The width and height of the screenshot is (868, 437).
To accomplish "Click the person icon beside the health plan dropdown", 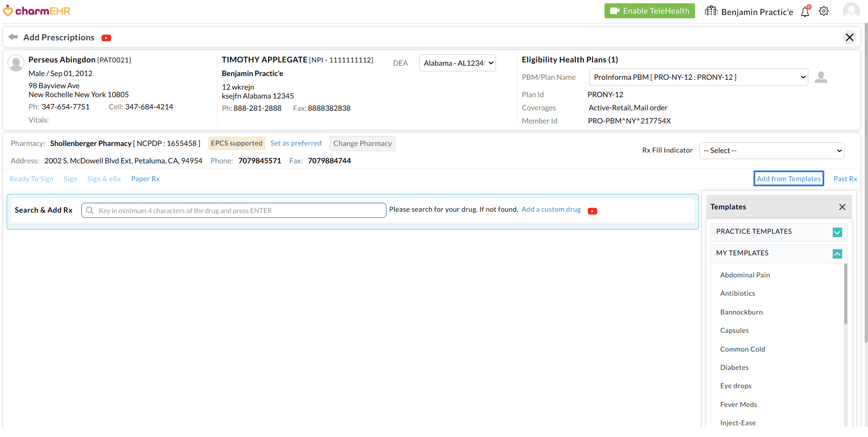I will coord(821,77).
